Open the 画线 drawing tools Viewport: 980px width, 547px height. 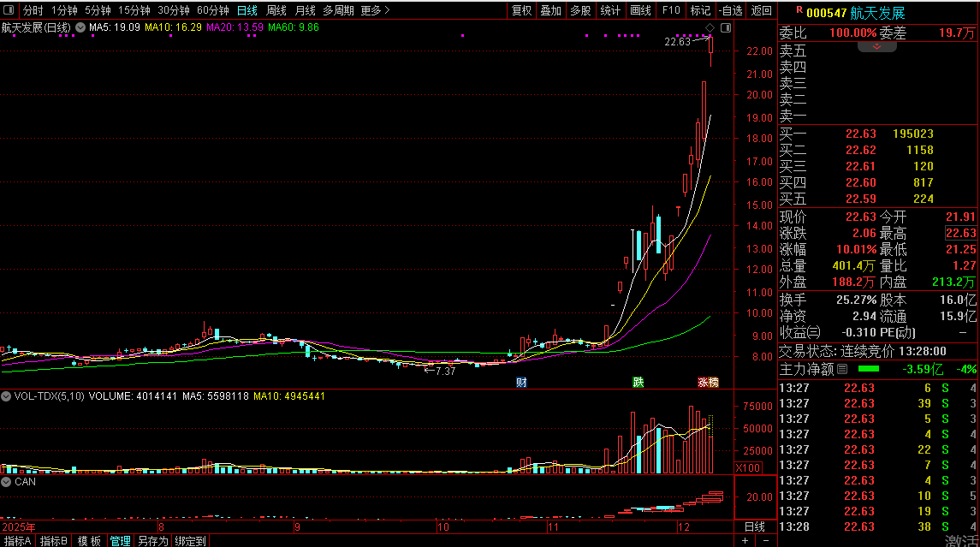(x=640, y=10)
